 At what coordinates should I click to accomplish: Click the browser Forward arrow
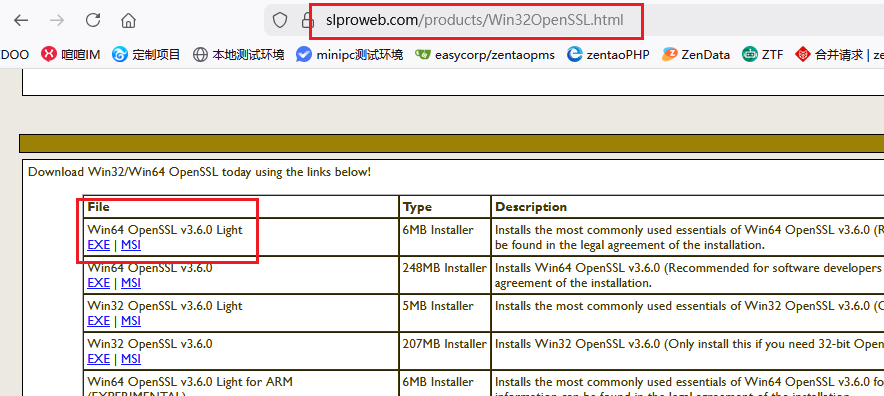pos(57,21)
